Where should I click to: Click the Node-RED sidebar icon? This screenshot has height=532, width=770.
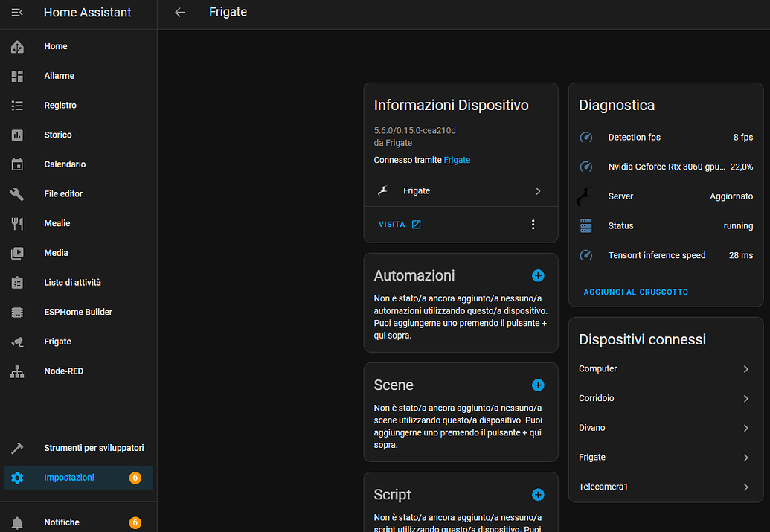(x=17, y=371)
